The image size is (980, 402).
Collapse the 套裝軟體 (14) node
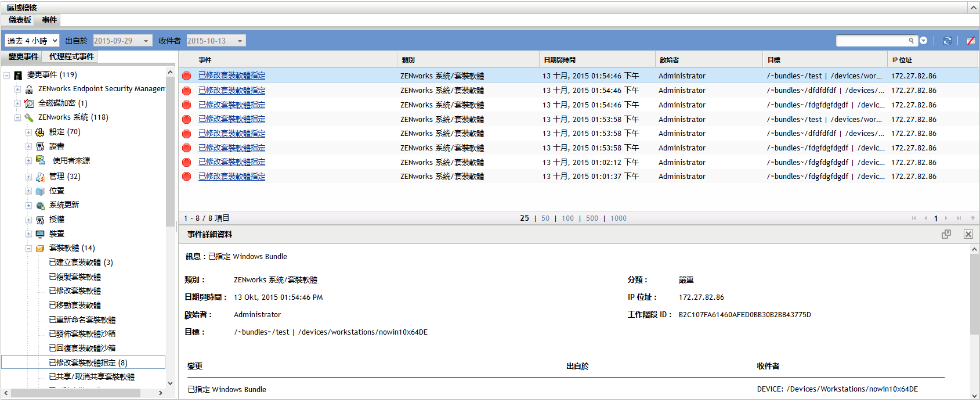28,249
